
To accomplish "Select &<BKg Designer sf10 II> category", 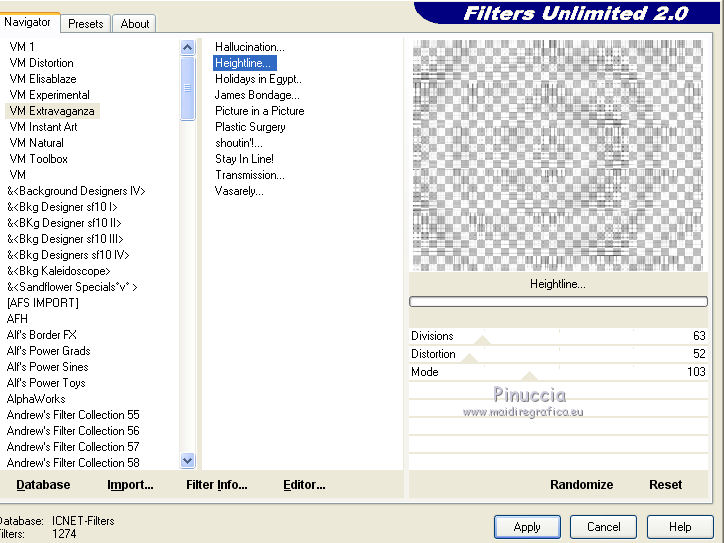I will point(64,223).
